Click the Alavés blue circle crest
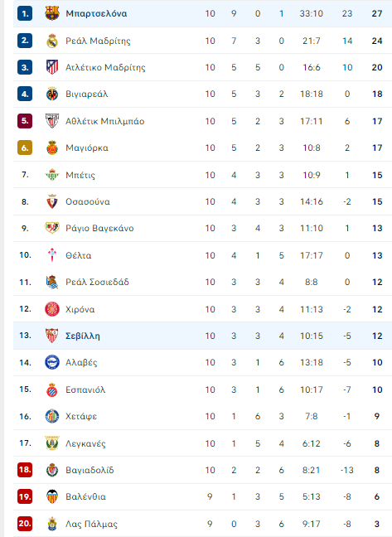 click(52, 362)
